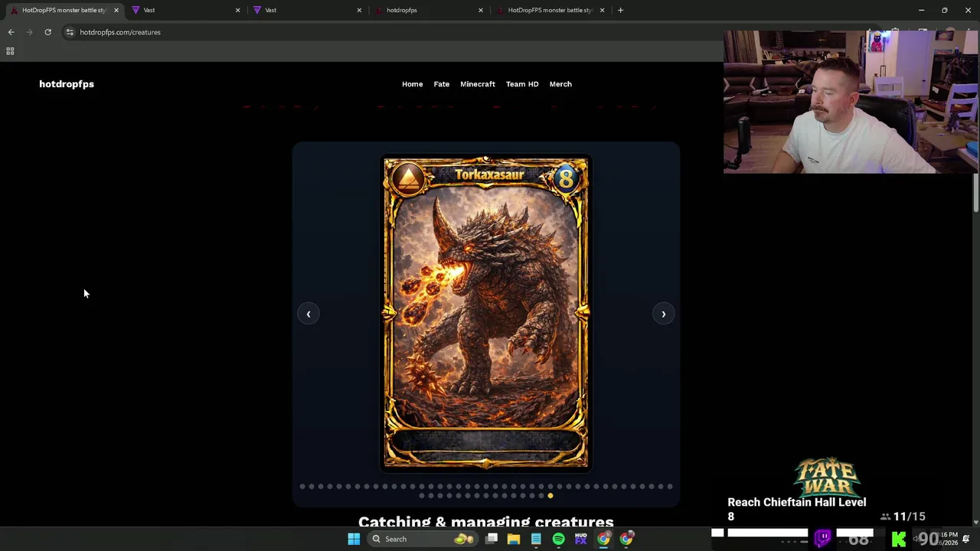Click the 'Catching & managing creatures' heading
This screenshot has height=551, width=980.
tap(486, 521)
